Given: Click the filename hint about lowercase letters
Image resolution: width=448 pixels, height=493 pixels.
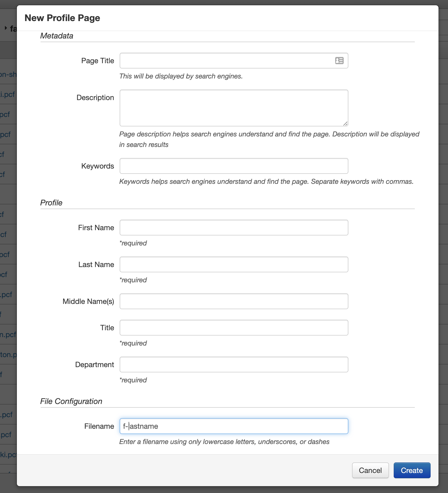Looking at the screenshot, I should [x=224, y=442].
